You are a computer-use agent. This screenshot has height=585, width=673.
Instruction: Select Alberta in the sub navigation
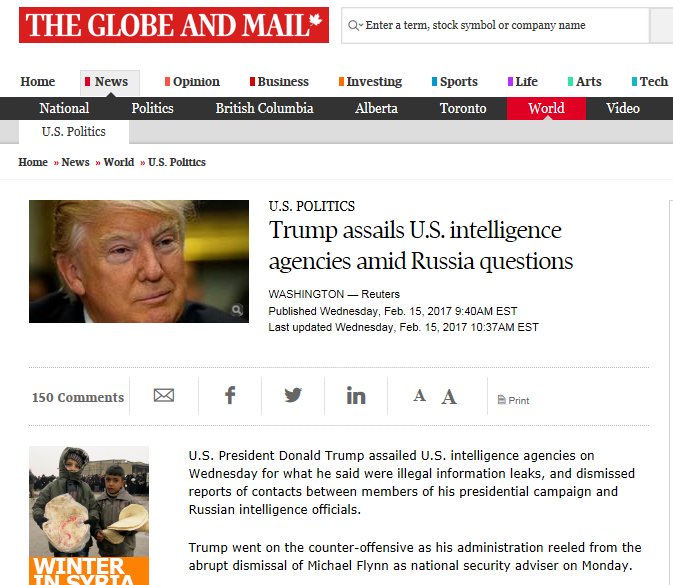pos(376,108)
